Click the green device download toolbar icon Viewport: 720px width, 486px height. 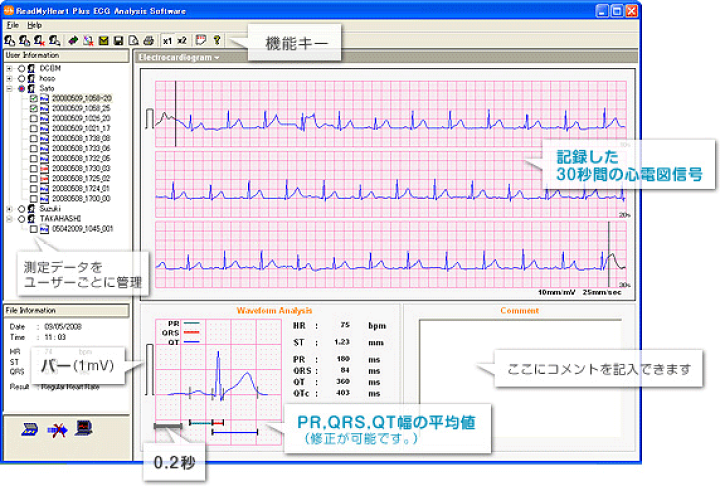click(x=73, y=41)
